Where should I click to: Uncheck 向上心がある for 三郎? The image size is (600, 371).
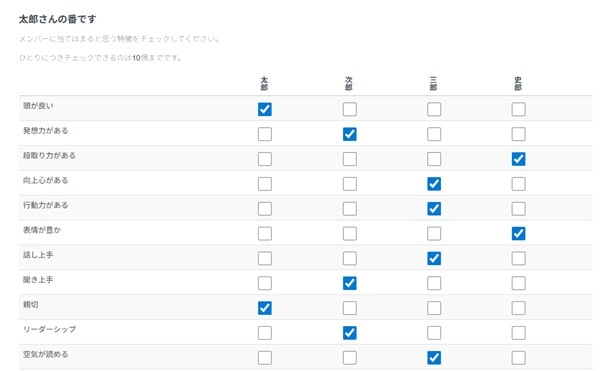pos(434,184)
